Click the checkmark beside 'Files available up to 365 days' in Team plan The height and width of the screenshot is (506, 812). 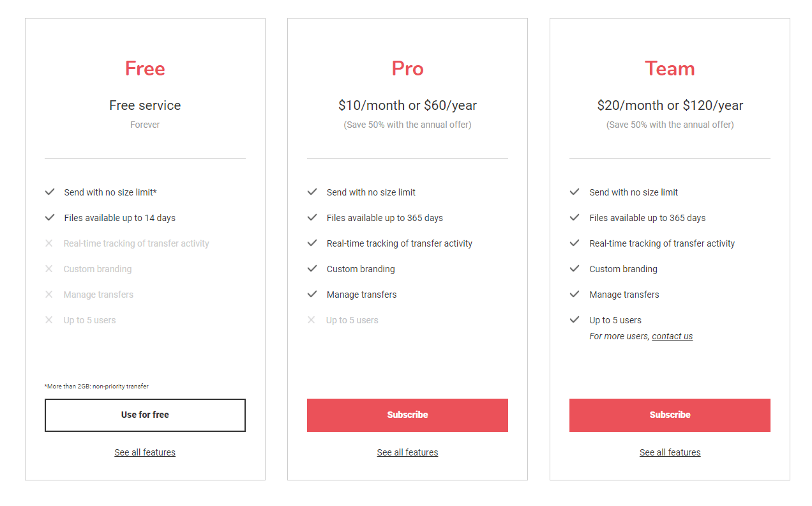coord(575,217)
